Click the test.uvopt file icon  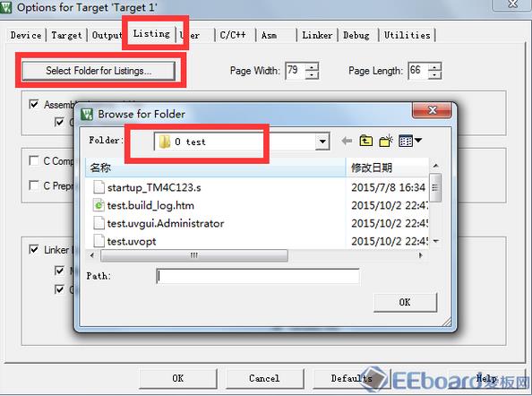pyautogui.click(x=99, y=241)
